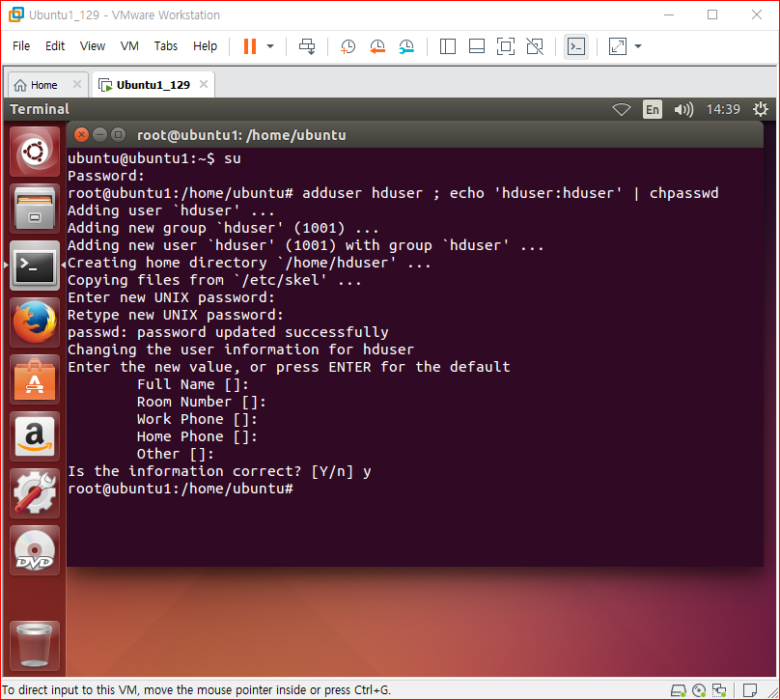This screenshot has width=780, height=700.
Task: Open the Help menu
Action: coord(205,46)
